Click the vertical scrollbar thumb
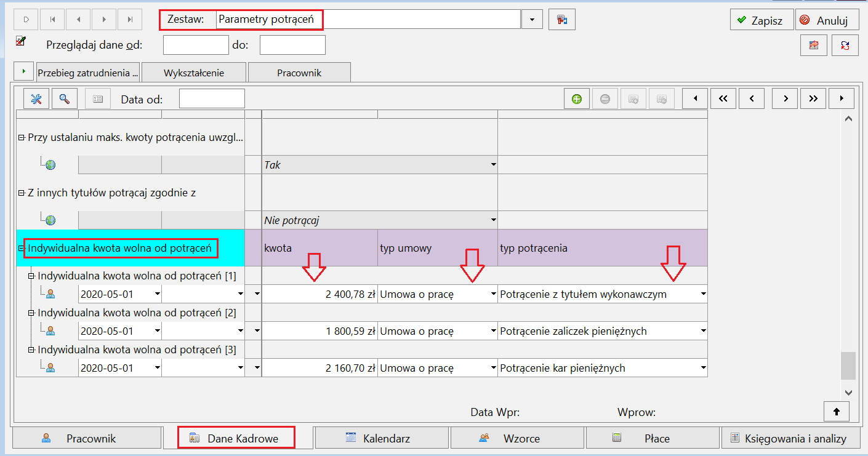The image size is (868, 456). coord(848,366)
